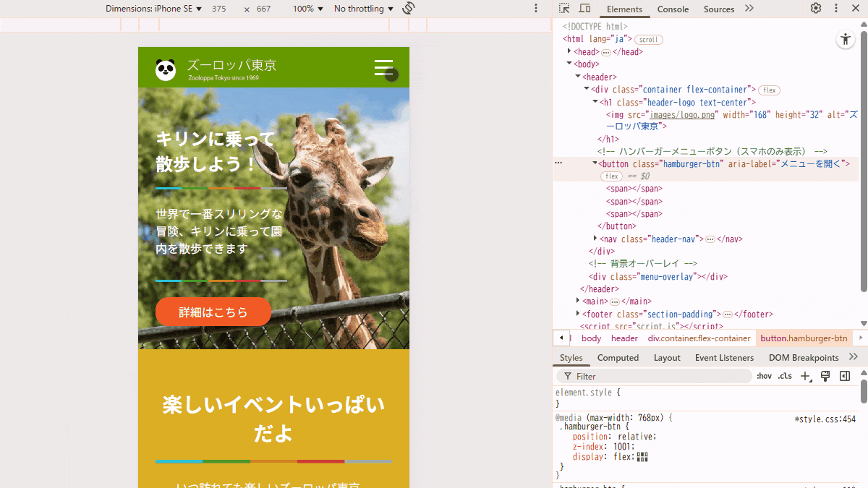868x488 pixels.
Task: Collapse the body element node
Action: tap(569, 64)
